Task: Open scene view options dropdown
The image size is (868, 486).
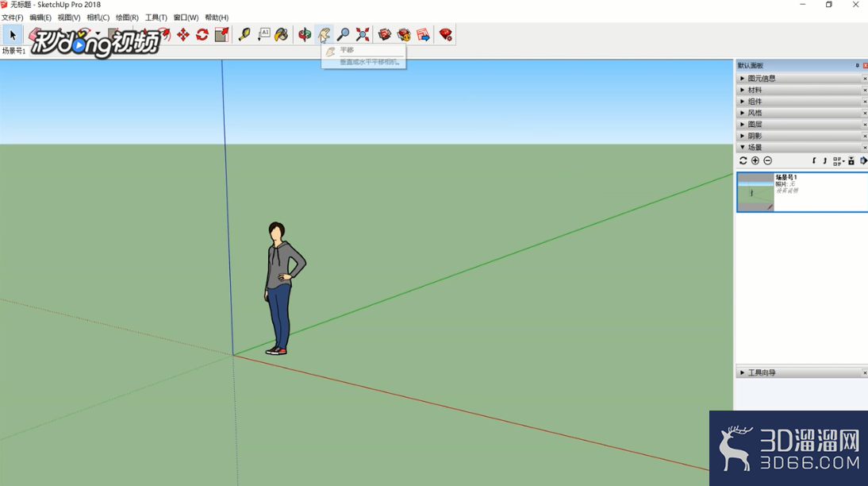Action: pyautogui.click(x=838, y=160)
